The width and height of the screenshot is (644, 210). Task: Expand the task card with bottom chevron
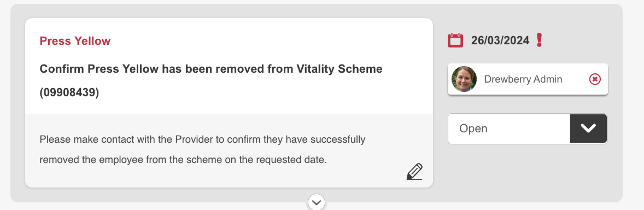point(316,202)
